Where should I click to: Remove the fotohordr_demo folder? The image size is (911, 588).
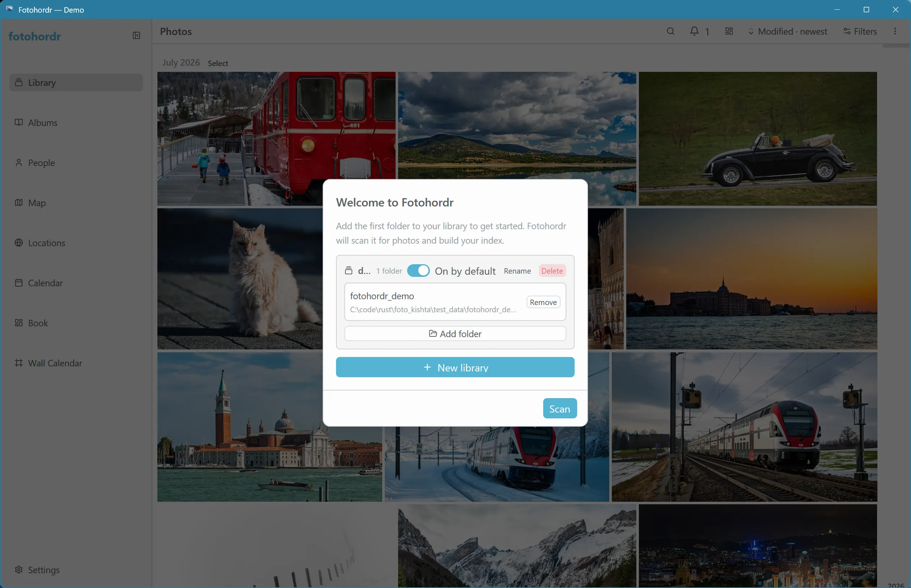(543, 302)
